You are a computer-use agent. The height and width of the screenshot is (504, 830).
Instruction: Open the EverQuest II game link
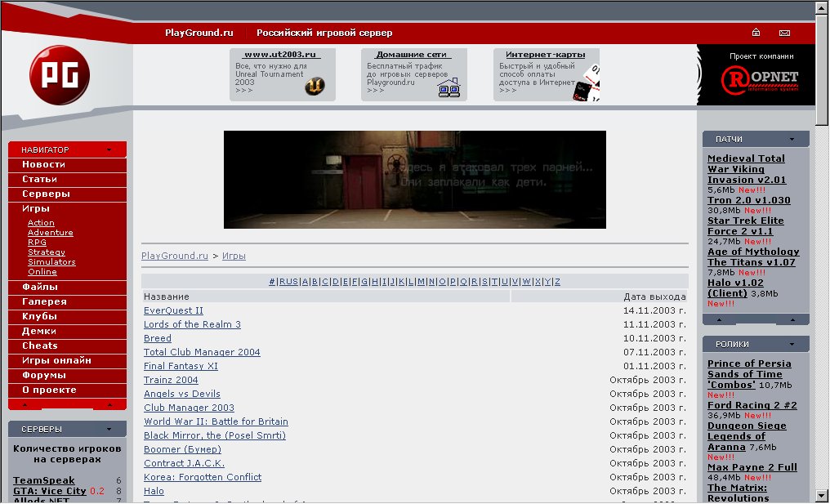pyautogui.click(x=174, y=310)
